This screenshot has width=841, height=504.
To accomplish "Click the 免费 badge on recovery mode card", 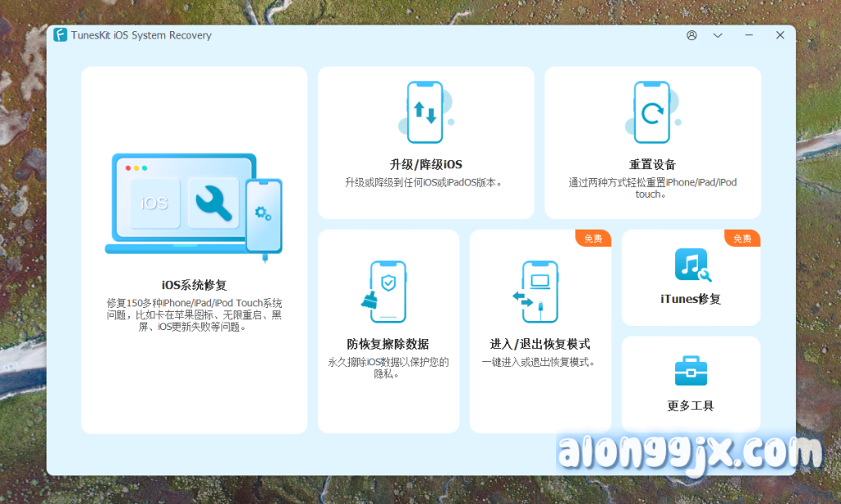I will [x=593, y=239].
